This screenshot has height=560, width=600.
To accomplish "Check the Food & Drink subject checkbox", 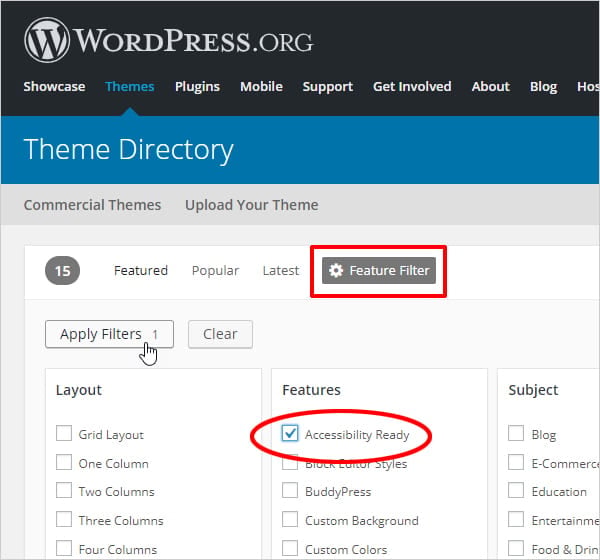I will tap(516, 548).
